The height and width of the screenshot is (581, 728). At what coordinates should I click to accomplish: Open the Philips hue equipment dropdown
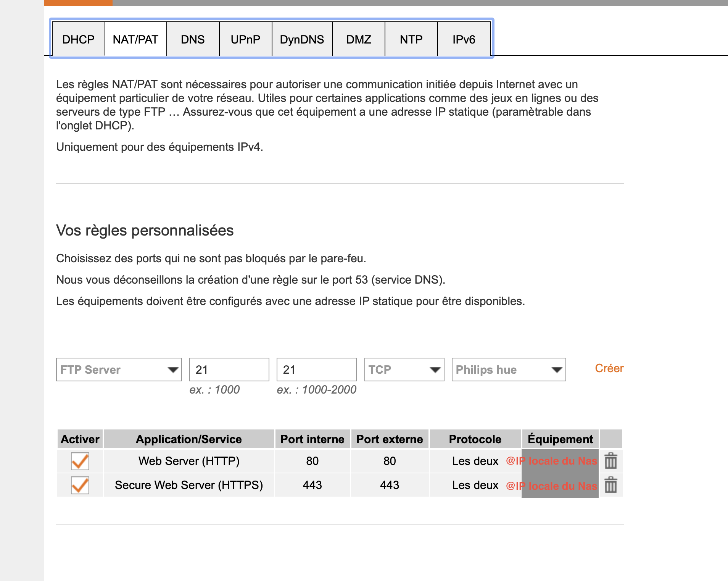pos(509,370)
